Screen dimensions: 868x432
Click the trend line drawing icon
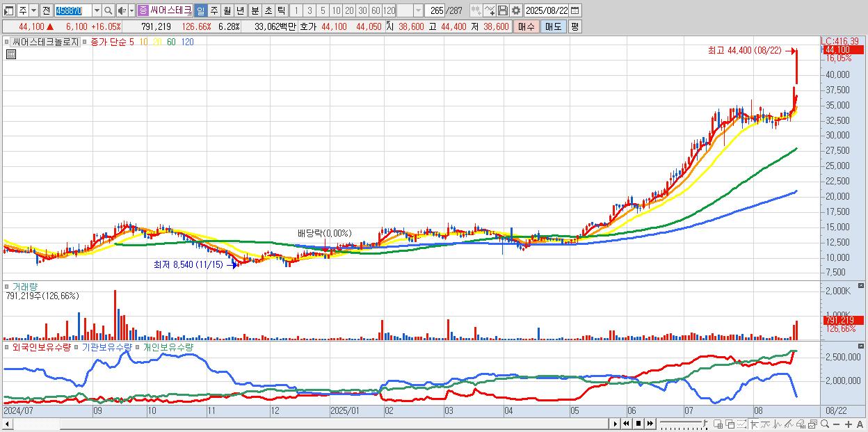click(x=789, y=424)
